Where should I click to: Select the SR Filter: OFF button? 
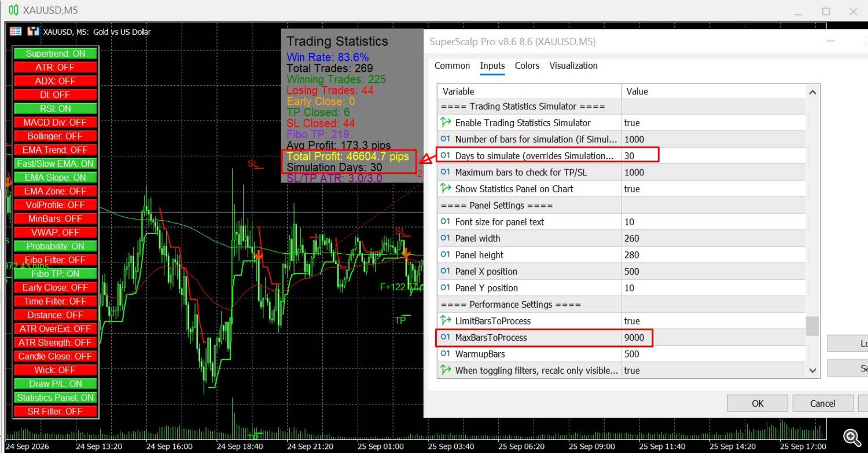(56, 411)
